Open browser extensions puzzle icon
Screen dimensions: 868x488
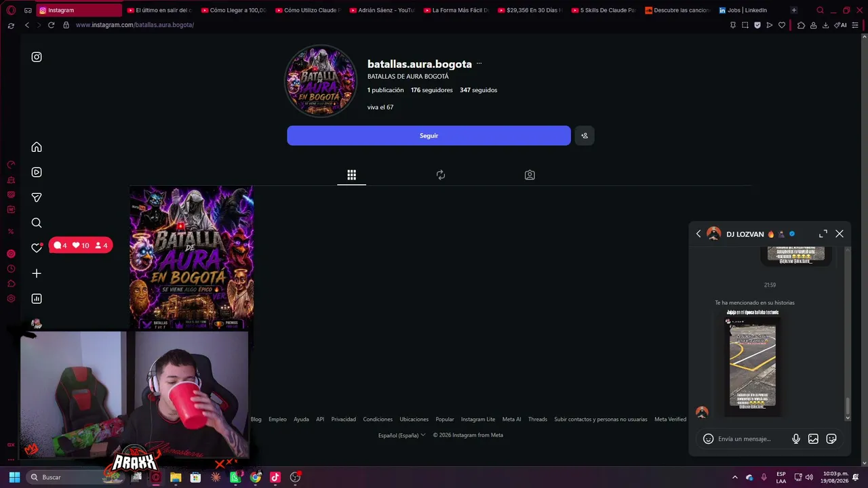pos(802,25)
